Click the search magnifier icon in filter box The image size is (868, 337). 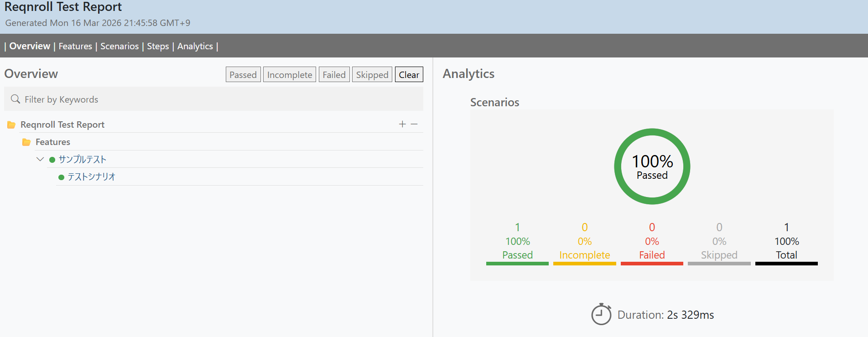[16, 99]
